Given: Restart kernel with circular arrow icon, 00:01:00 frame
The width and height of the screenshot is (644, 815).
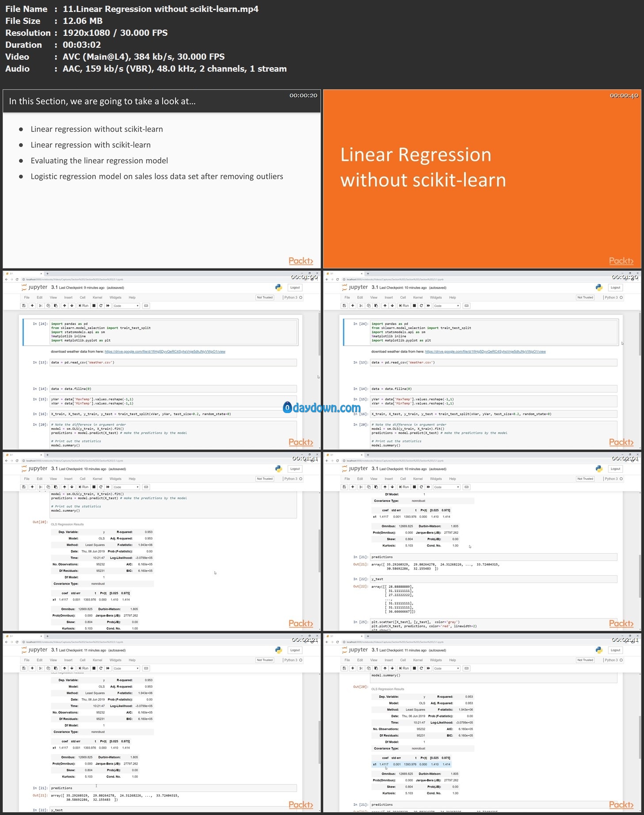Looking at the screenshot, I should coord(101,306).
